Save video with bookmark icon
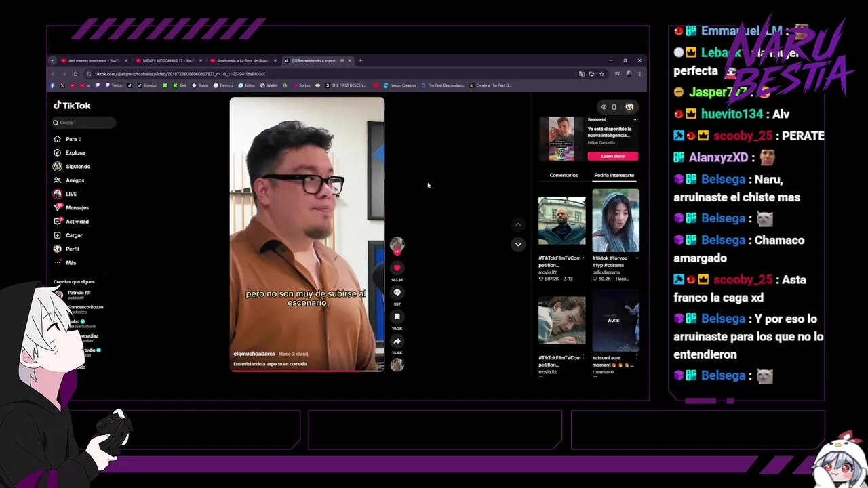The image size is (868, 488). tap(397, 317)
